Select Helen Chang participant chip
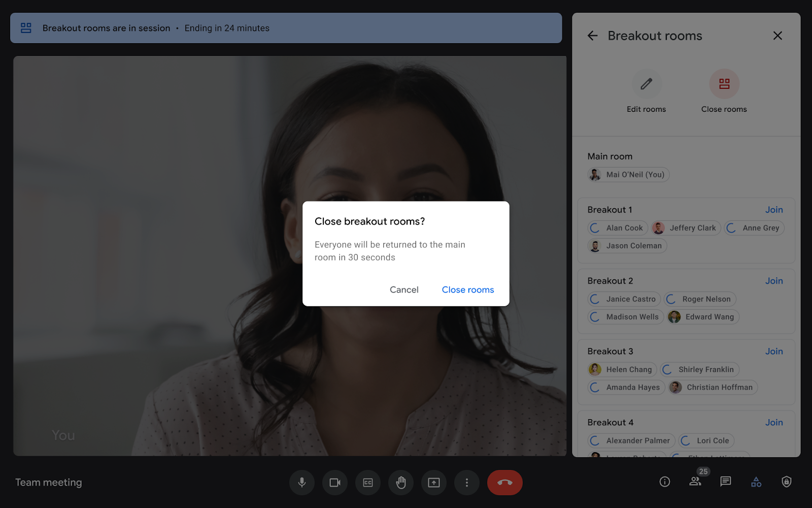The image size is (812, 508). click(622, 370)
